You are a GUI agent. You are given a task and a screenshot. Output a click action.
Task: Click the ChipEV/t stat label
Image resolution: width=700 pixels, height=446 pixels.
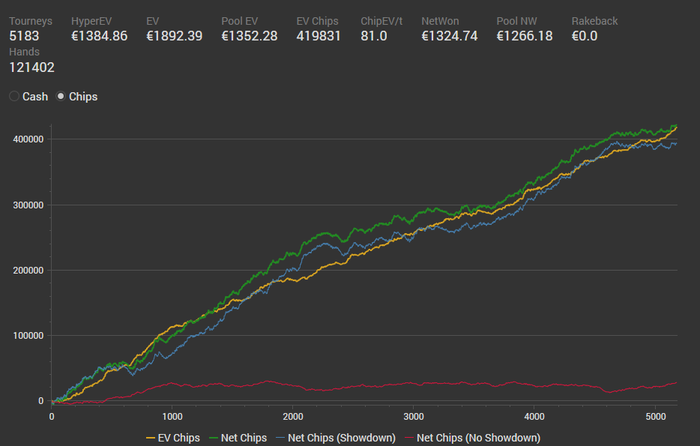[381, 21]
